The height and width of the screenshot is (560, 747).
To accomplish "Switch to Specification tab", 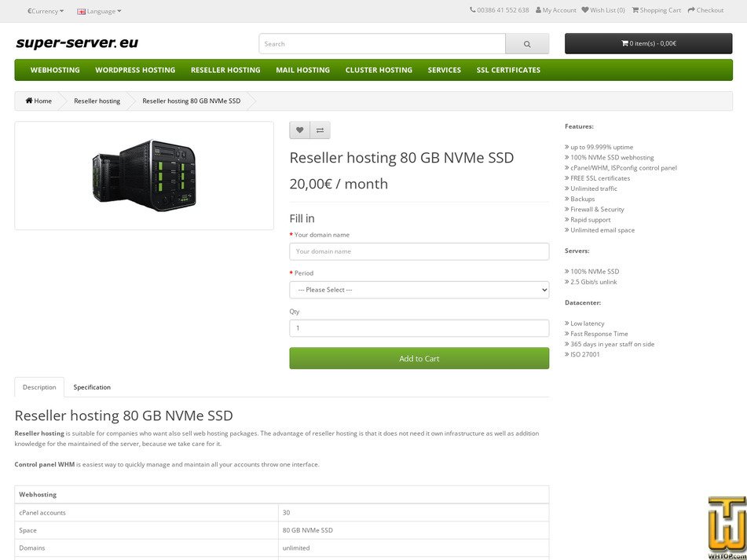I will [92, 387].
